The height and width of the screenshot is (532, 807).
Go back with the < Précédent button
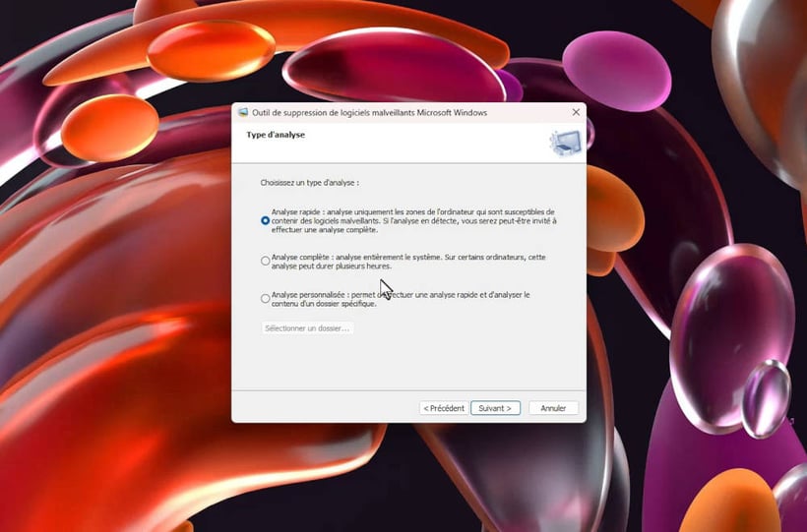click(x=444, y=408)
